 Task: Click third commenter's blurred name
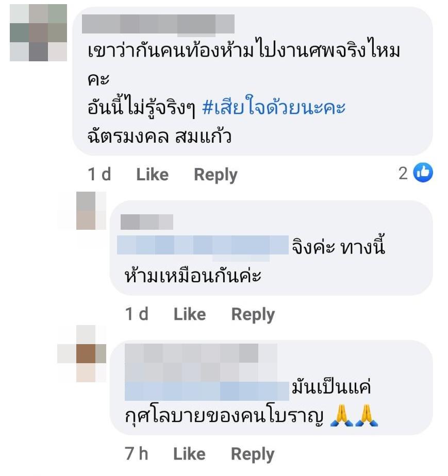(201, 363)
